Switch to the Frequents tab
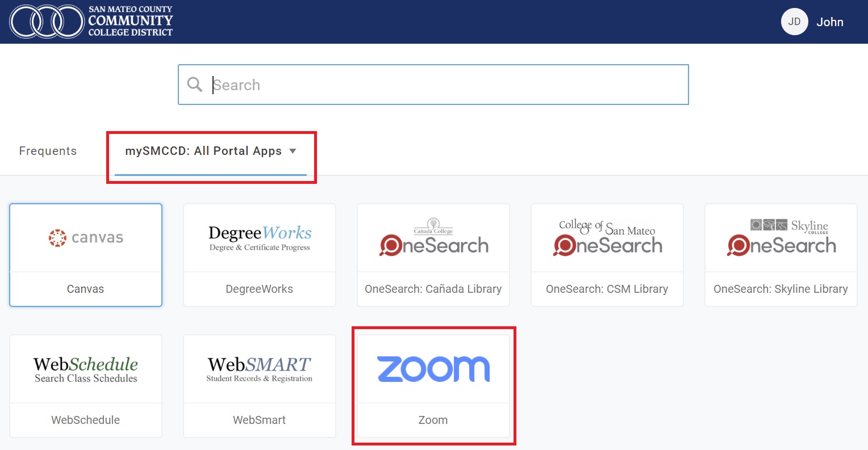The width and height of the screenshot is (868, 450). point(48,151)
